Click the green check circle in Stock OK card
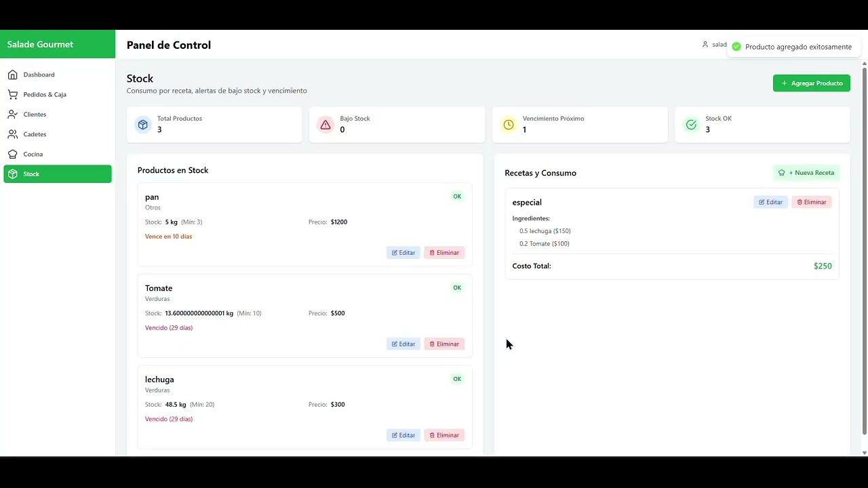The width and height of the screenshot is (868, 488). 691,125
